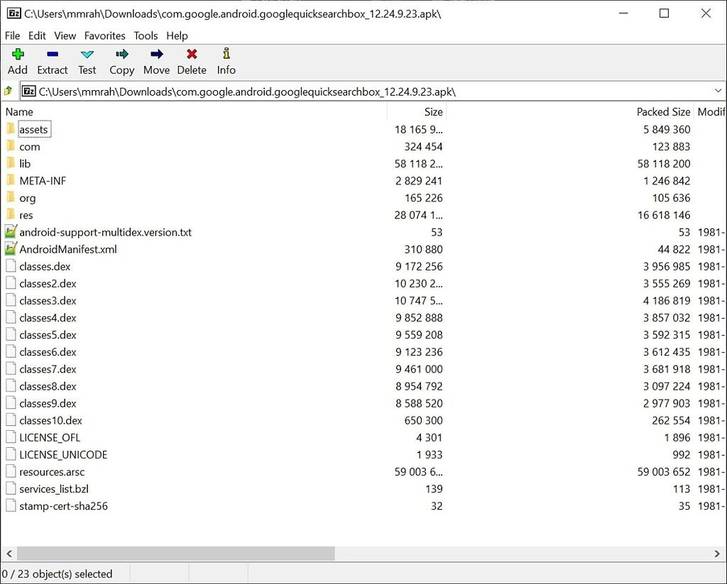The width and height of the screenshot is (727, 584).
Task: Select the lib folder icon
Action: (x=11, y=163)
